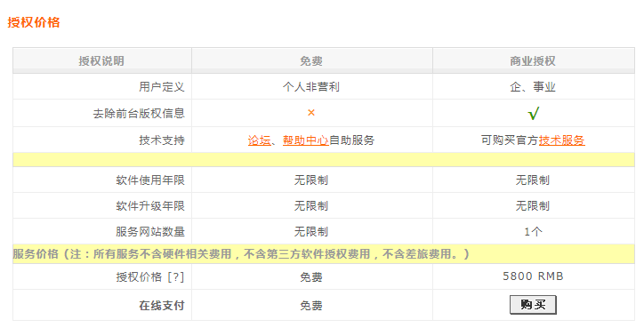Viewport: 644px width, 328px height.
Task: Click 无限制 in 软件使用年限 商业授权 column
Action: point(533,180)
